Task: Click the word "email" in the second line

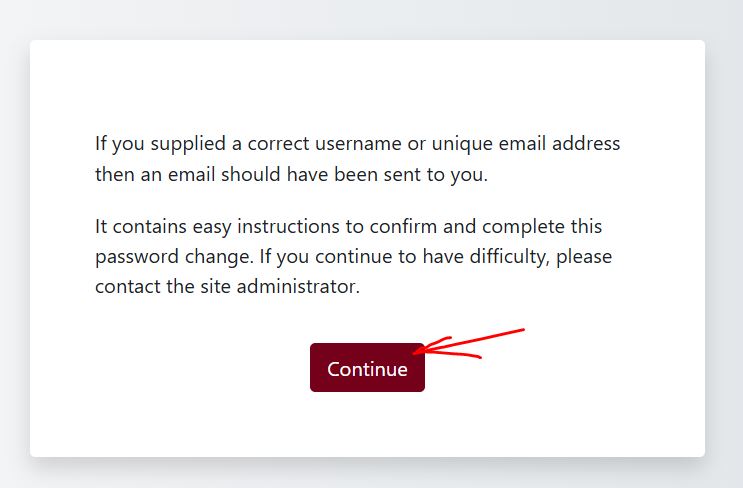Action: tap(193, 174)
